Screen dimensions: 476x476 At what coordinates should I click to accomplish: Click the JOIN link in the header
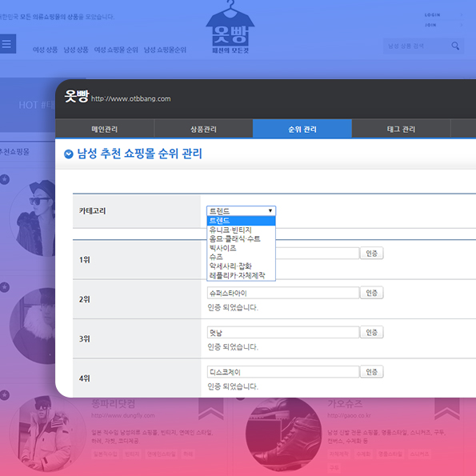[430, 25]
